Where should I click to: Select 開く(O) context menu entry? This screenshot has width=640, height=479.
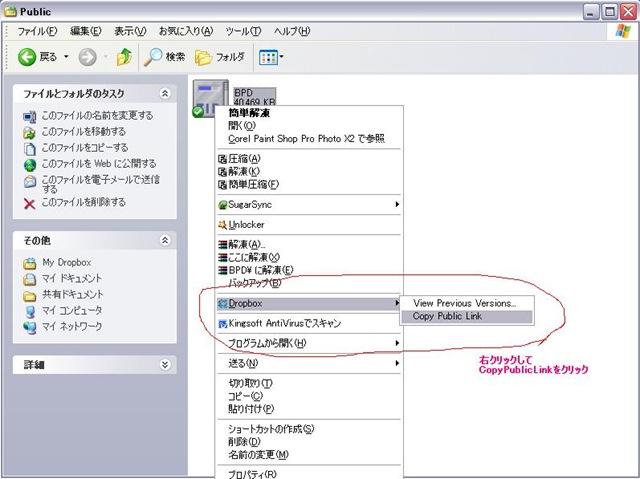[309, 126]
